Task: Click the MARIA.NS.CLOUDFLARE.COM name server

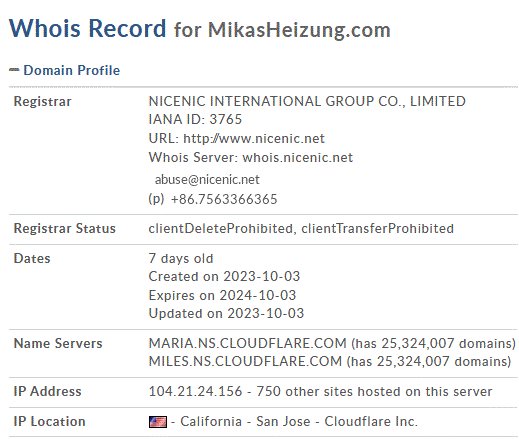Action: [x=248, y=343]
